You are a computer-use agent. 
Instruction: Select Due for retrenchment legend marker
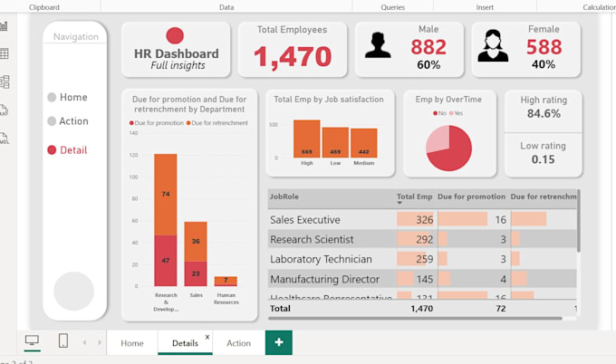pyautogui.click(x=188, y=123)
